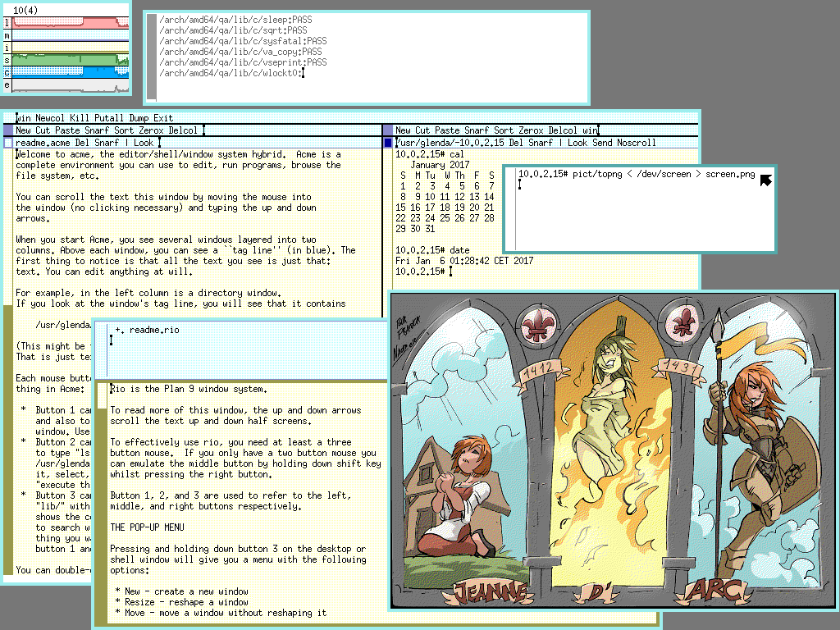
Task: Run Kill in the acme top tag
Action: click(80, 118)
